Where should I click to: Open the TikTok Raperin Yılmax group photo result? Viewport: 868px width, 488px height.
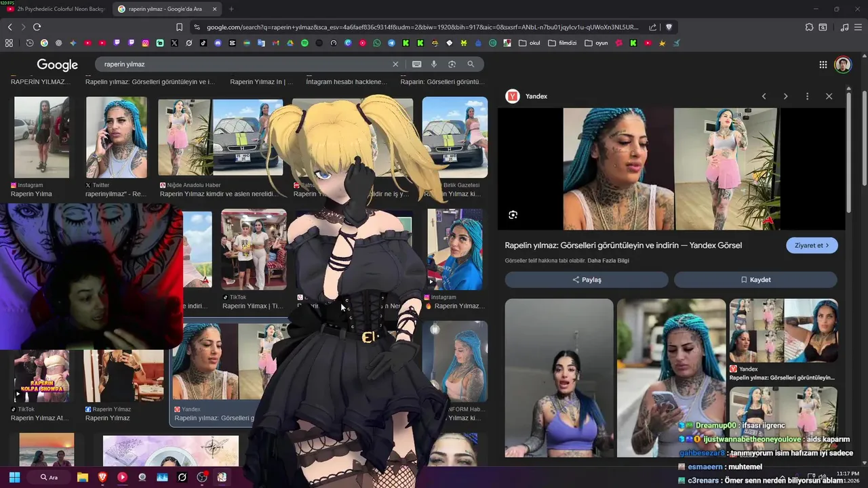254,249
